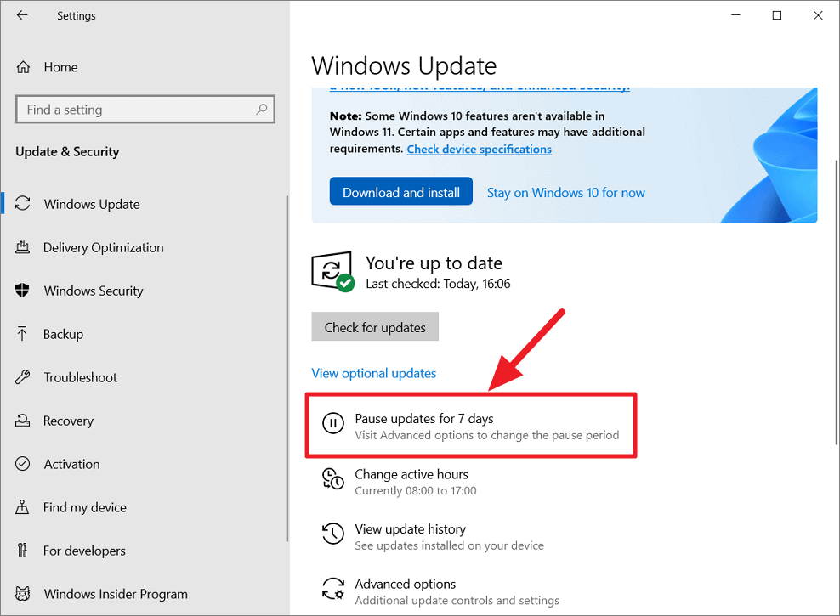Screen dimensions: 840x616
Task: Click the You're up to date text
Action: click(x=434, y=263)
